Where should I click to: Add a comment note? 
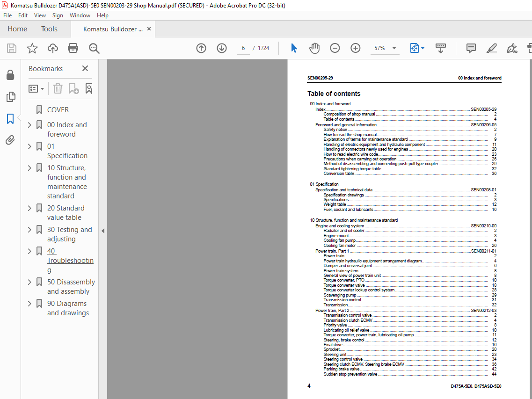(471, 48)
